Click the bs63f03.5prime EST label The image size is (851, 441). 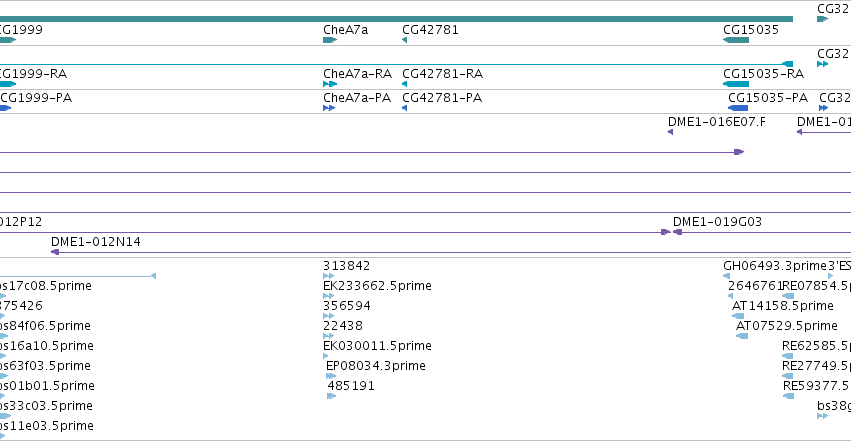pyautogui.click(x=45, y=366)
